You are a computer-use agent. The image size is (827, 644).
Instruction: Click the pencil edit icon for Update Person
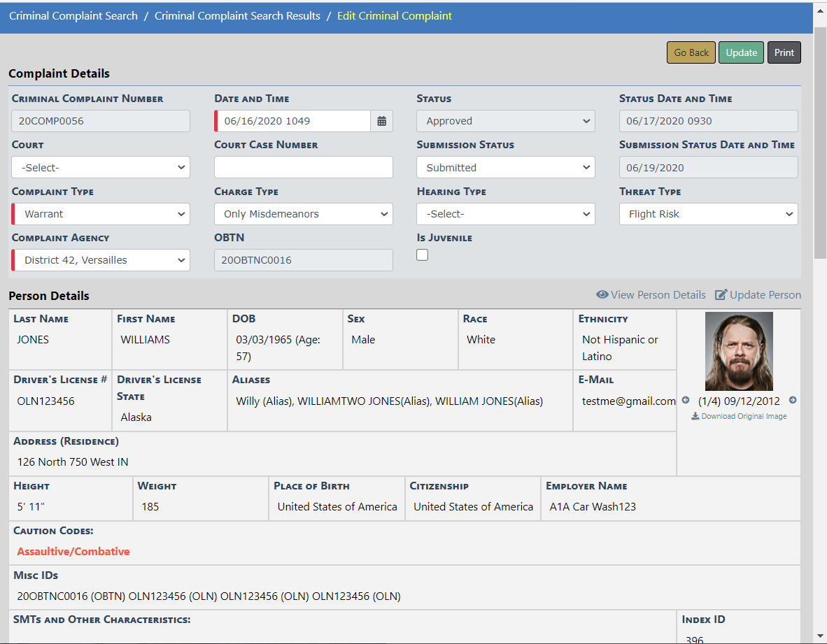[721, 295]
